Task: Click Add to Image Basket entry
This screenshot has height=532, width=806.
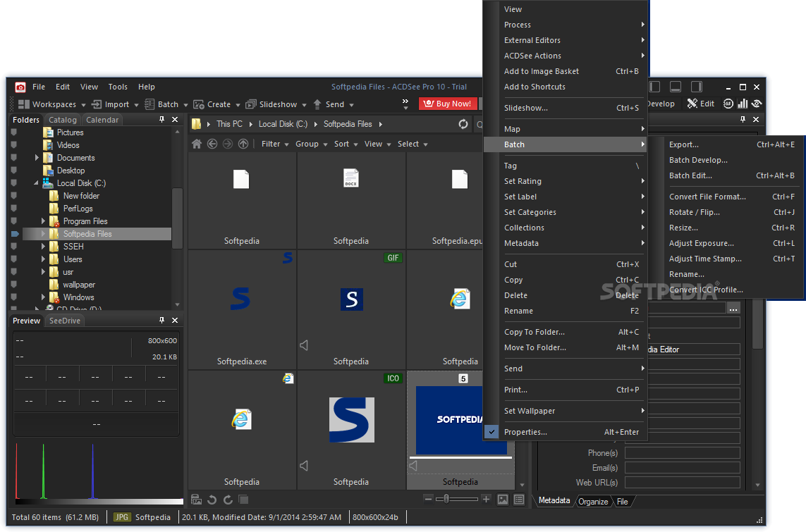Action: [x=566, y=71]
